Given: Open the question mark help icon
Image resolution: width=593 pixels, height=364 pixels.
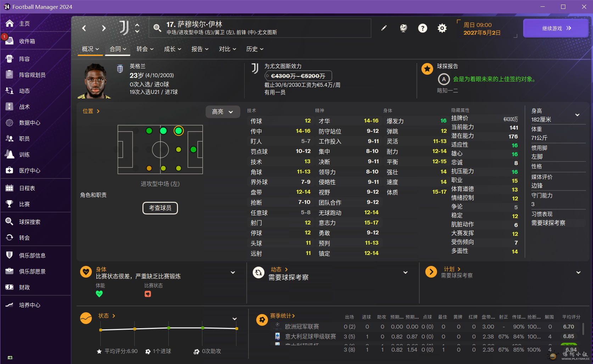Looking at the screenshot, I should 423,28.
